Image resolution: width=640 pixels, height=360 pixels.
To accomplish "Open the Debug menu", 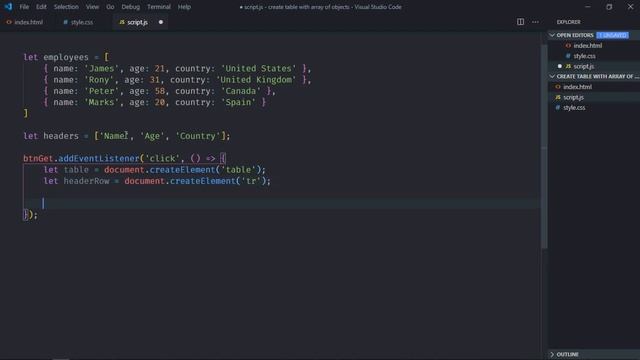I will (x=131, y=7).
